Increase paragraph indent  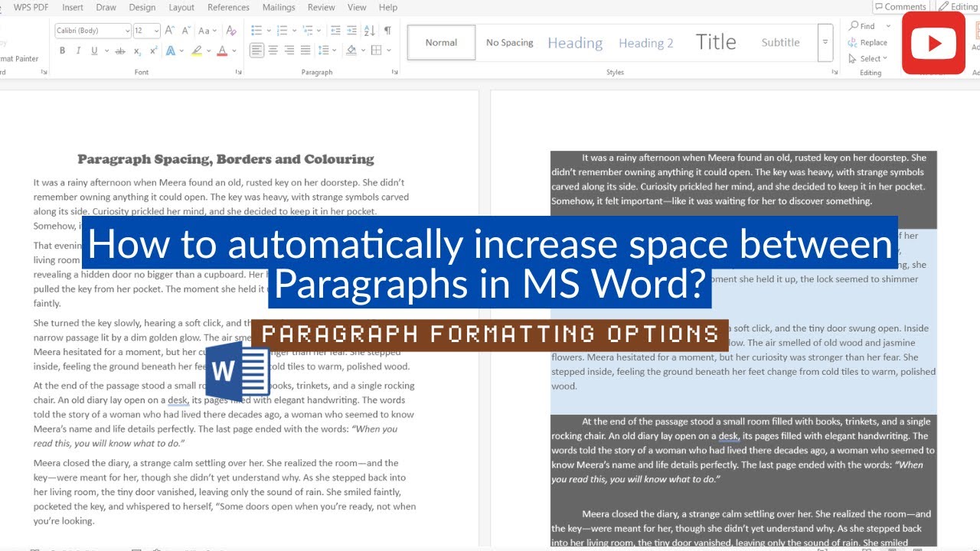[351, 31]
